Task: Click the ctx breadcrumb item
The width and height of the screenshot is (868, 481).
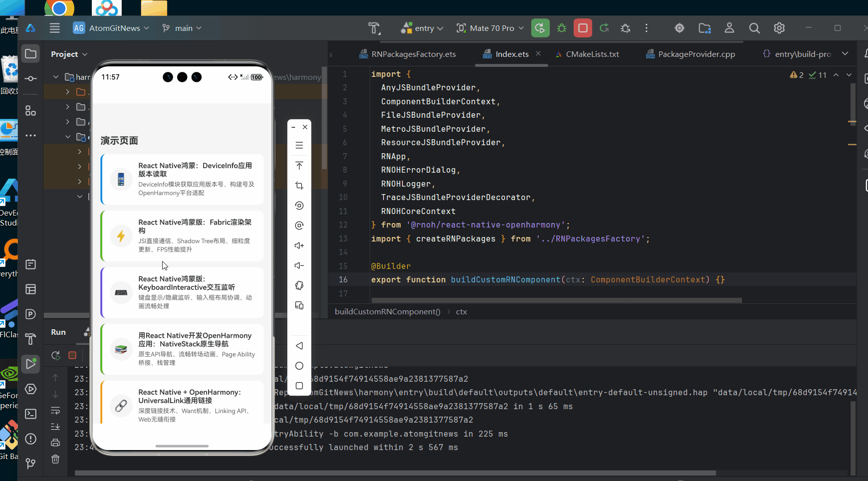Action: coord(461,311)
